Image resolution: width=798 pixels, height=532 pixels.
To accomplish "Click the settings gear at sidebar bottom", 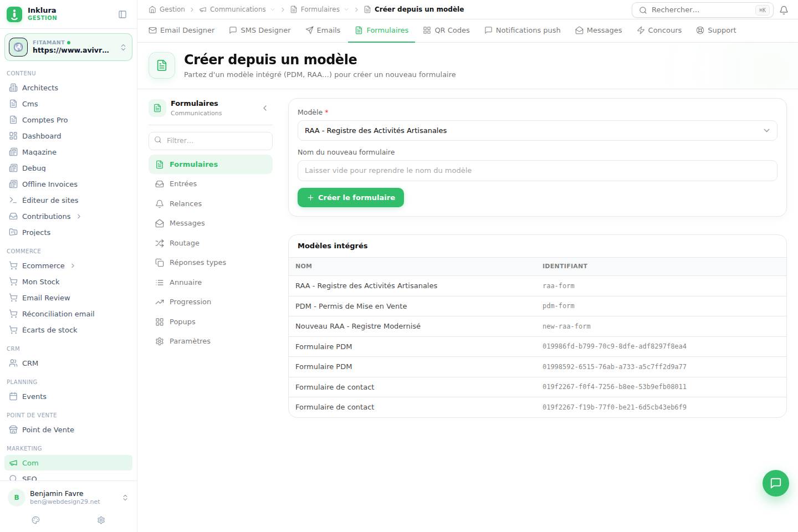I will [x=101, y=520].
